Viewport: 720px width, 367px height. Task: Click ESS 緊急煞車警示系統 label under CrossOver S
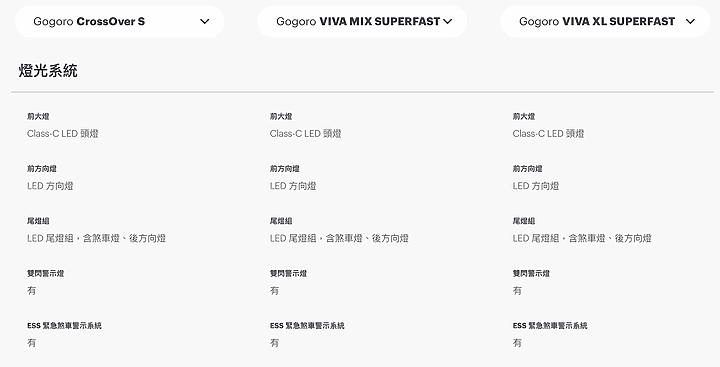[64, 326]
